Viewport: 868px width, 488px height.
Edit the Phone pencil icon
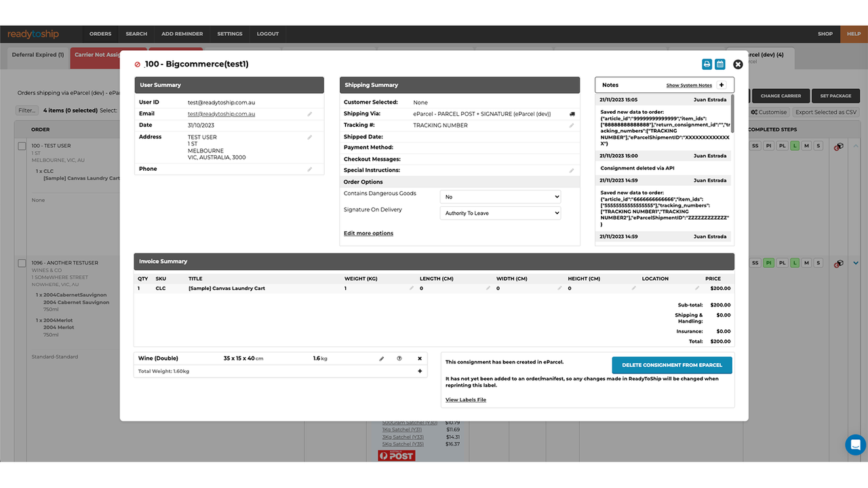pos(310,169)
